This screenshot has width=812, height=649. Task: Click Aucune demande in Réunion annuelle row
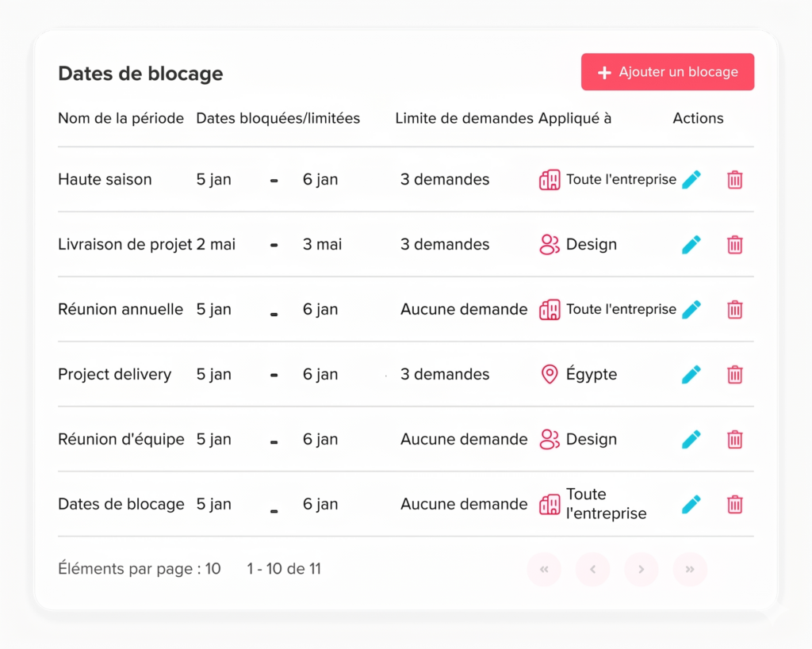pyautogui.click(x=463, y=310)
